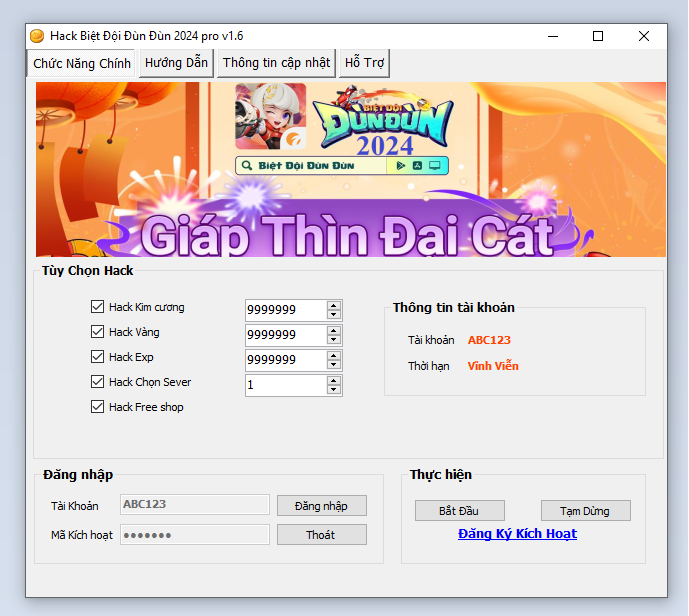
Task: Click the App Store icon in banner
Action: point(418,166)
